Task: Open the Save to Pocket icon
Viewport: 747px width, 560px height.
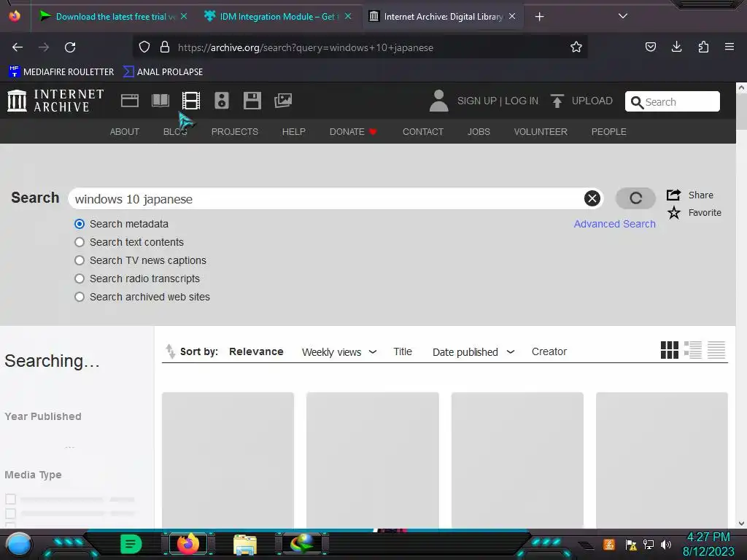Action: (650, 47)
